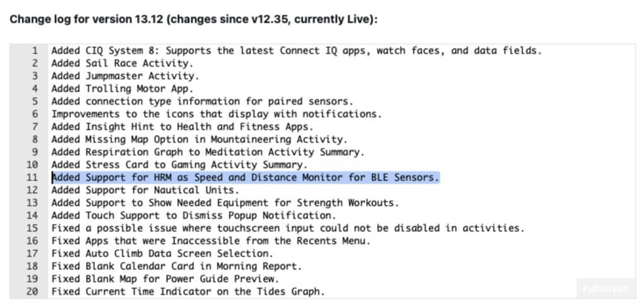The width and height of the screenshot is (644, 306).
Task: Click the 'Added Support for Nautical Units' line
Action: pos(148,190)
